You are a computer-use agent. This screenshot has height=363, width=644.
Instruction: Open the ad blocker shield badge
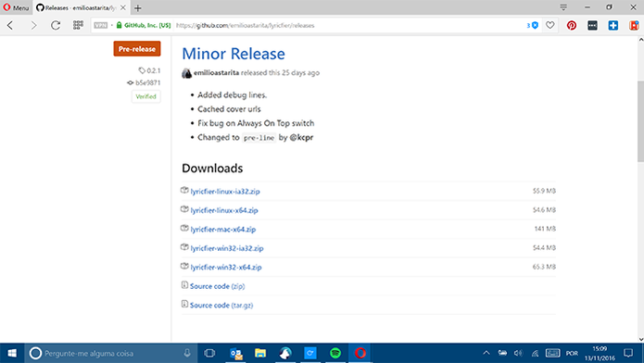(533, 25)
